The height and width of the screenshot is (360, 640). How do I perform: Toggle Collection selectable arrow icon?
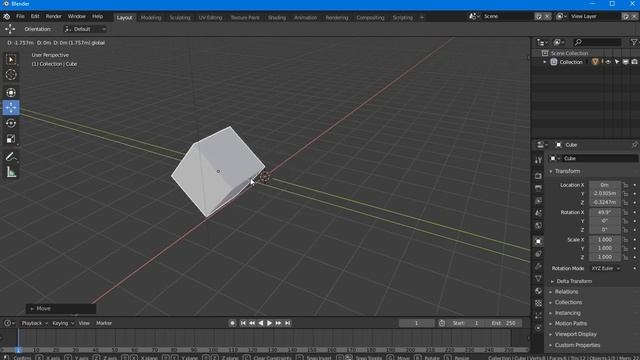[617, 62]
